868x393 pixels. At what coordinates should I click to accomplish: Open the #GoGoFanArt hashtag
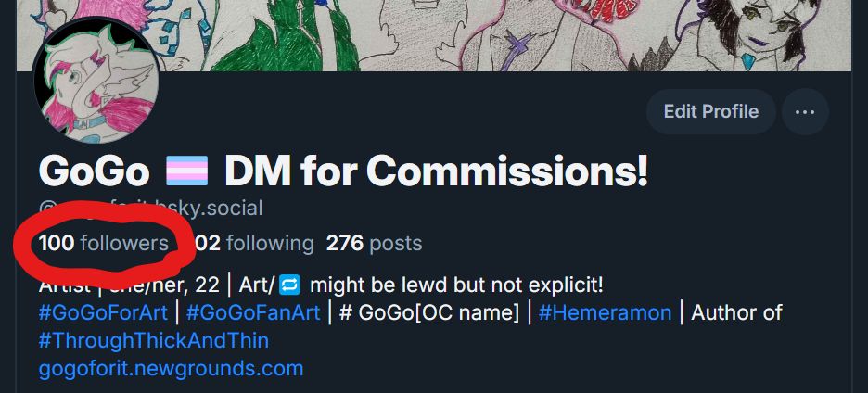coord(253,312)
